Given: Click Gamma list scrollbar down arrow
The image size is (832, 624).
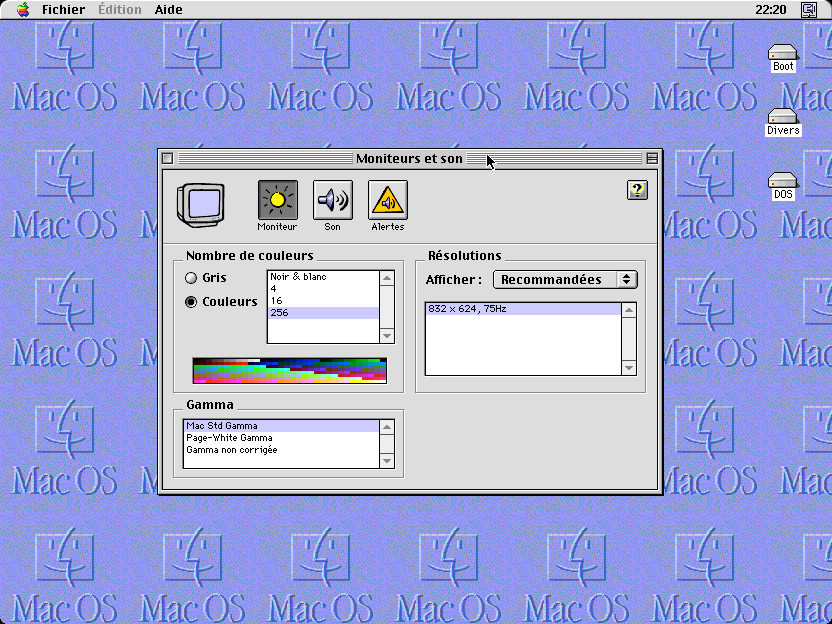Looking at the screenshot, I should coord(387,461).
